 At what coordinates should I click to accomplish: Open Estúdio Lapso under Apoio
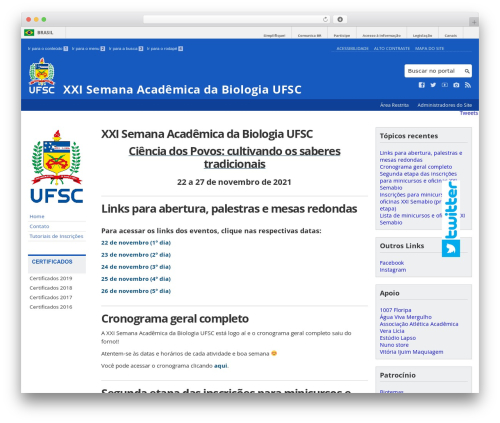(398, 338)
